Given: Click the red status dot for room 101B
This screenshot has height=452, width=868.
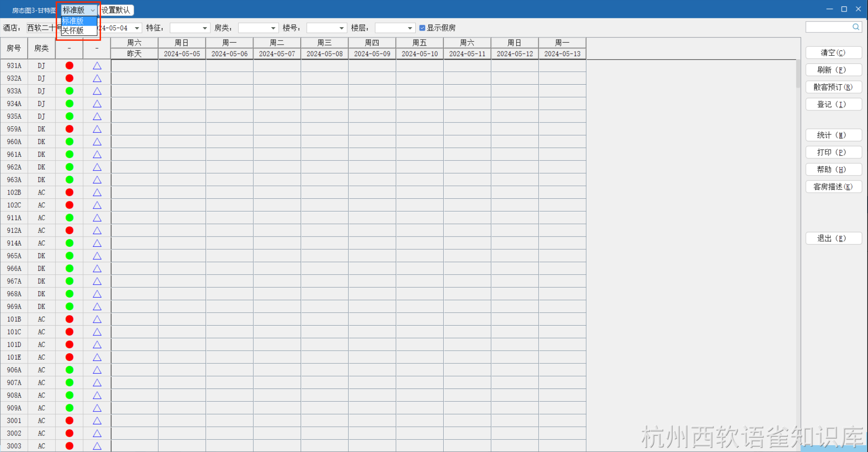Looking at the screenshot, I should [x=69, y=319].
